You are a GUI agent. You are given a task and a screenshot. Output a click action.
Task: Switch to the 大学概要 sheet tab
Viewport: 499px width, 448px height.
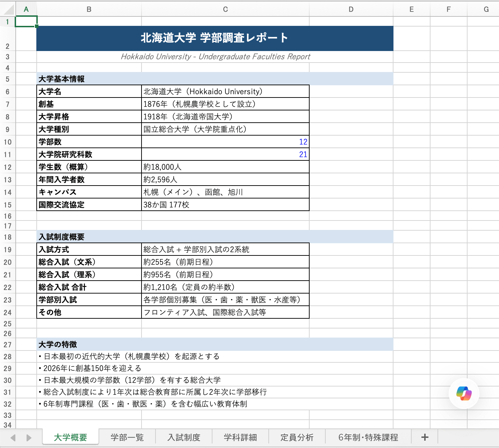tap(71, 437)
